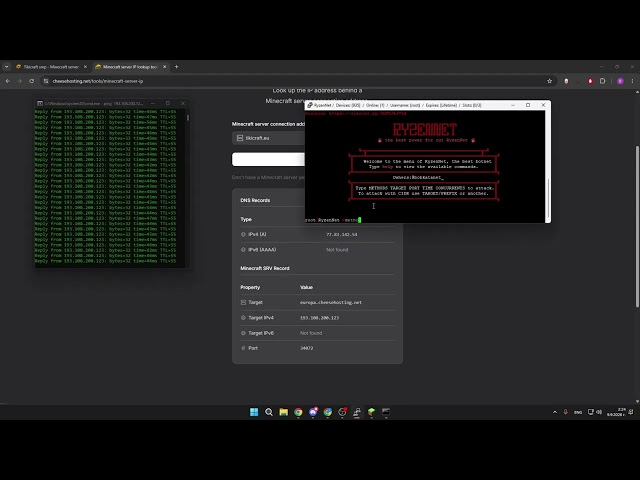Show hidden system tray icons chevron
The image size is (640, 480).
point(555,412)
